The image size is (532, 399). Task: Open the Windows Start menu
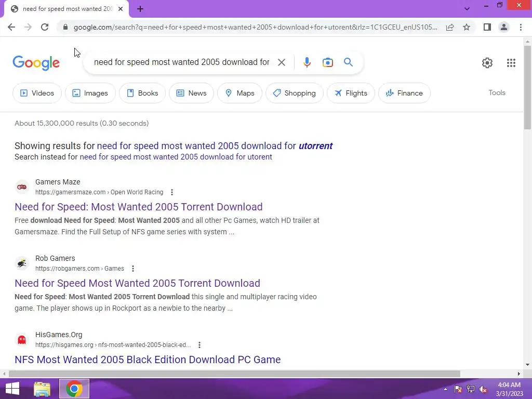pos(12,389)
